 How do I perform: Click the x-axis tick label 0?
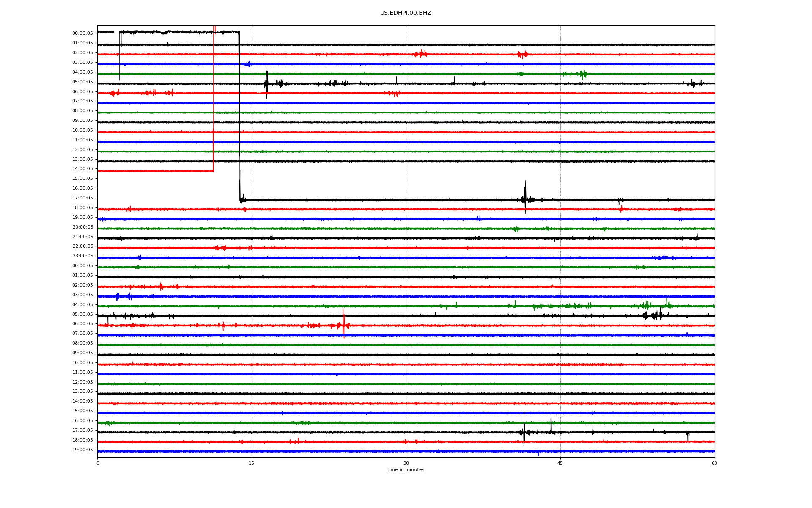(x=98, y=463)
